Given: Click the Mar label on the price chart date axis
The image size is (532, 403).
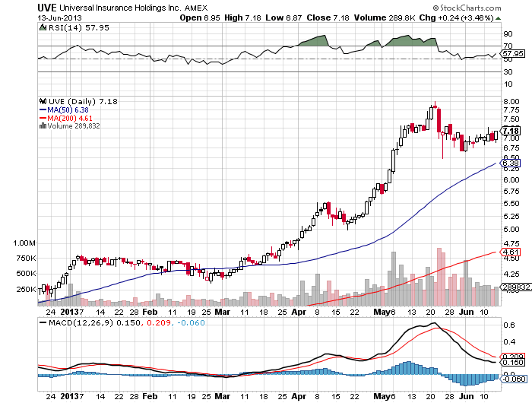Looking at the screenshot, I should (x=223, y=312).
